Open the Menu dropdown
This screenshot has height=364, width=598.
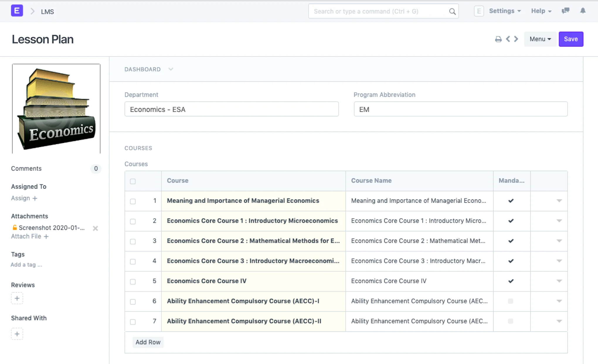540,39
